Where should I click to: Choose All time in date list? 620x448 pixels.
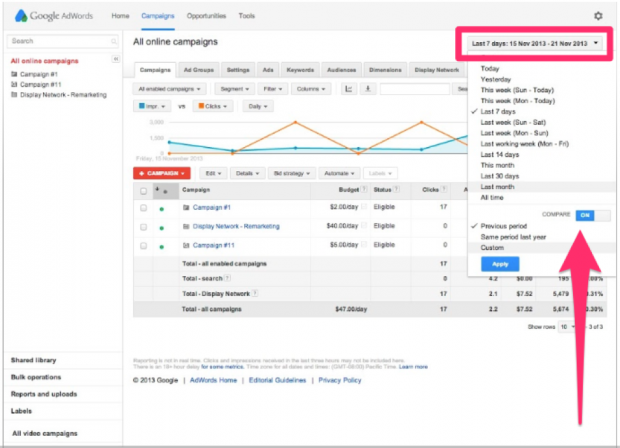492,197
